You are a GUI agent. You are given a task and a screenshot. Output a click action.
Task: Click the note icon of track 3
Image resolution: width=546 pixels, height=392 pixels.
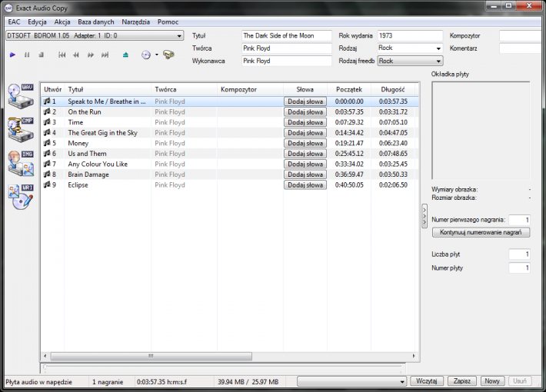[47, 122]
